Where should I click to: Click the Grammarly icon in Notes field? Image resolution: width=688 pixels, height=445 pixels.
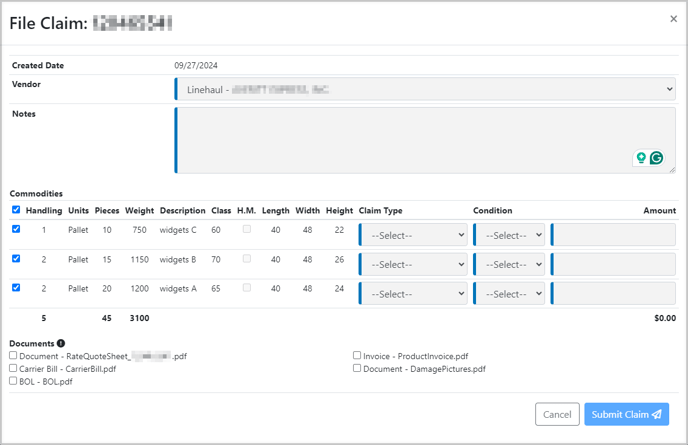656,158
